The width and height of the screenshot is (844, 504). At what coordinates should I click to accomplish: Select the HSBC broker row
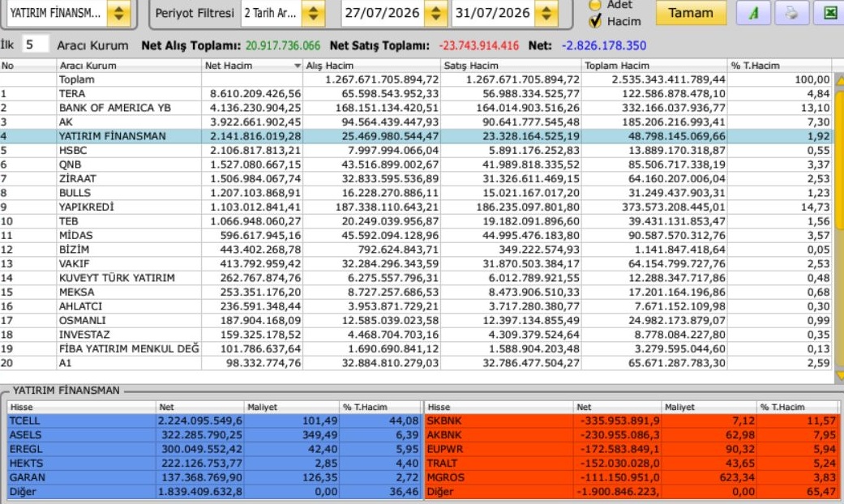[x=416, y=150]
